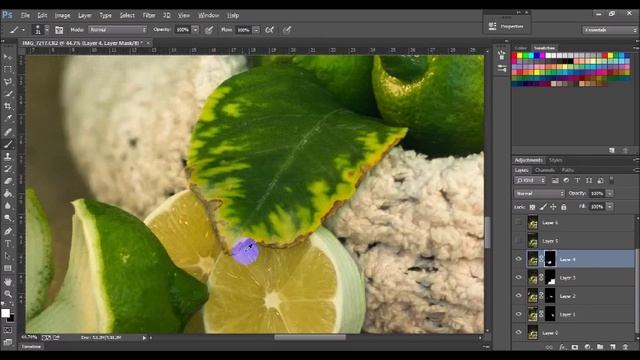Image resolution: width=640 pixels, height=360 pixels.
Task: Select the Clone Stamp tool
Action: (x=8, y=156)
